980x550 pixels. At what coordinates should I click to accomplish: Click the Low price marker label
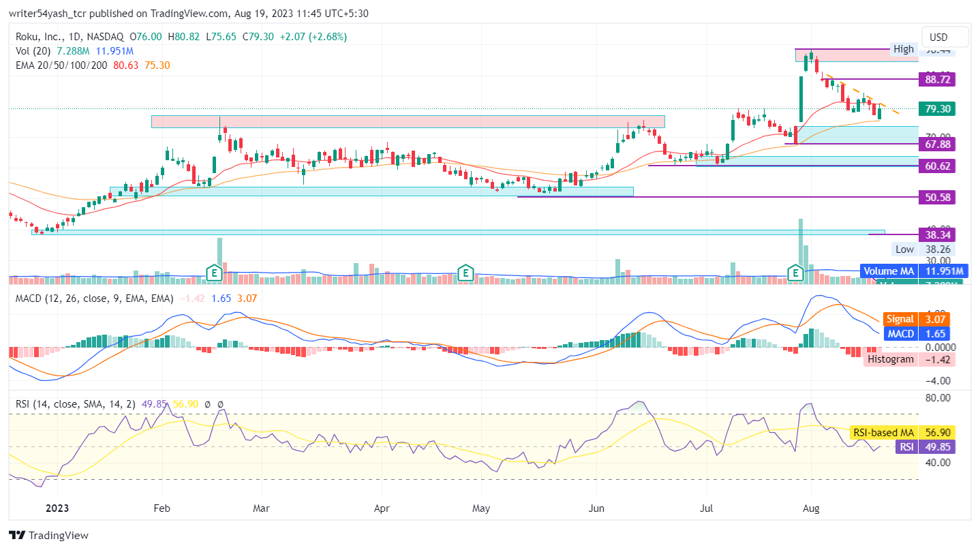click(905, 249)
